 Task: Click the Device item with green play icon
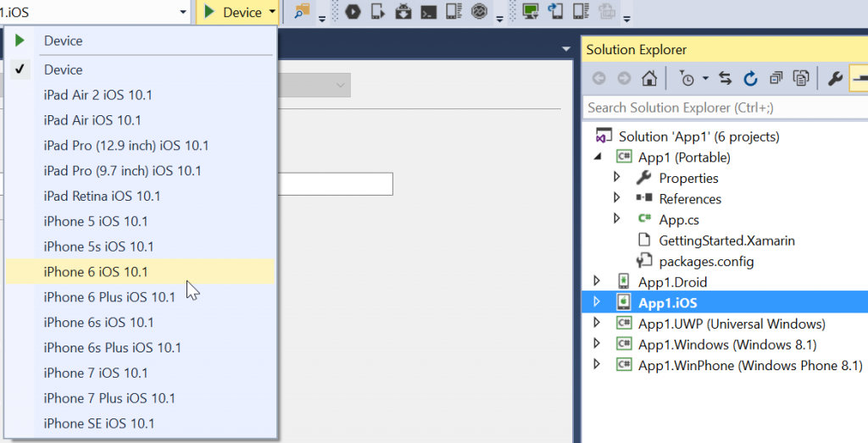141,41
